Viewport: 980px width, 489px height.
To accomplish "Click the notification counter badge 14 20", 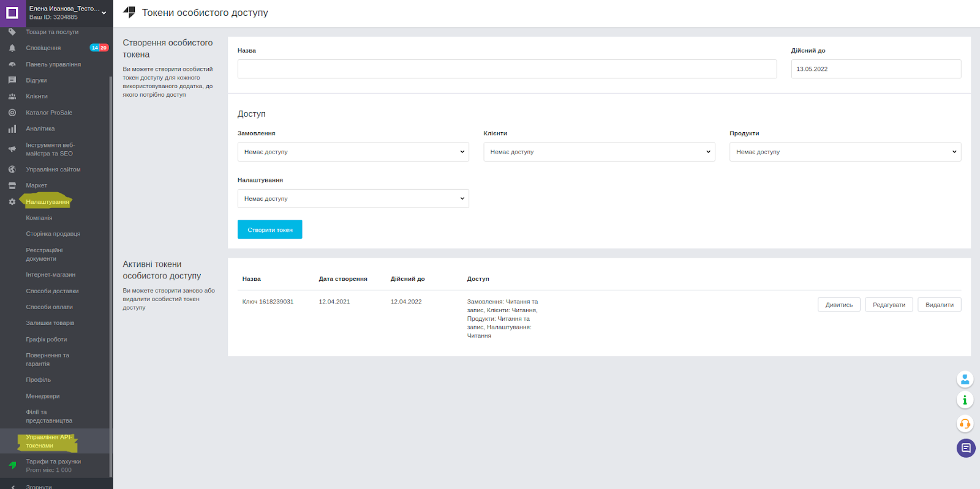I will pos(99,48).
